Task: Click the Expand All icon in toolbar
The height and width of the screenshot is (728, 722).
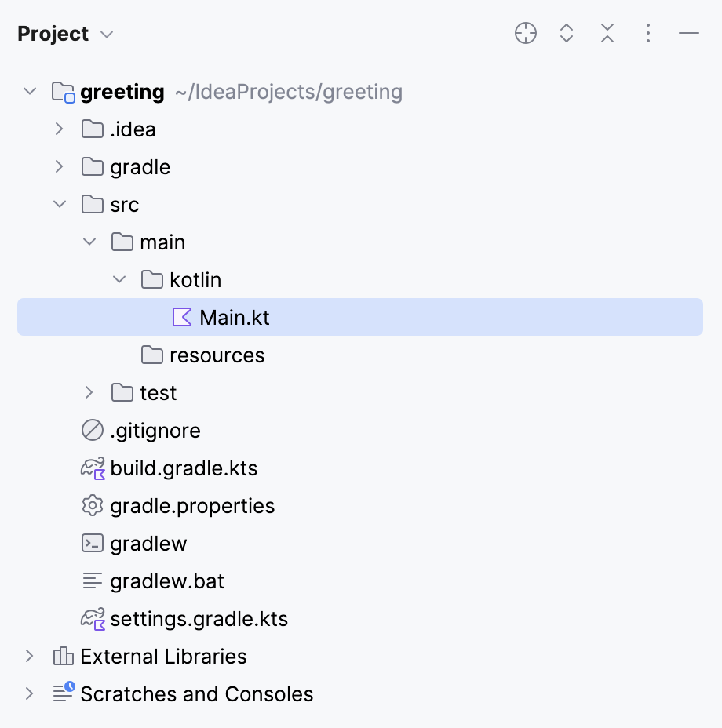Action: pos(567,34)
